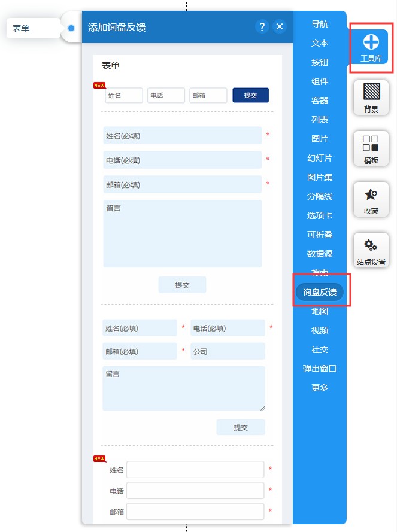
Task: Open the 背景 background settings
Action: click(371, 98)
